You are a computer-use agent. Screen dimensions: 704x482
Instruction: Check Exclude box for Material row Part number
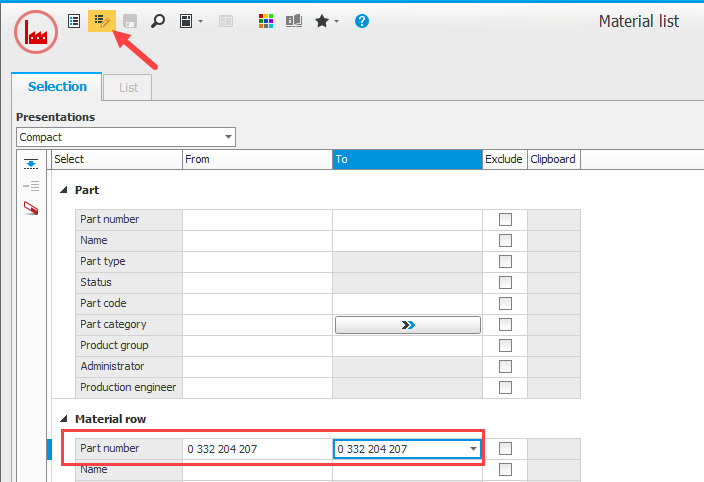coord(505,449)
